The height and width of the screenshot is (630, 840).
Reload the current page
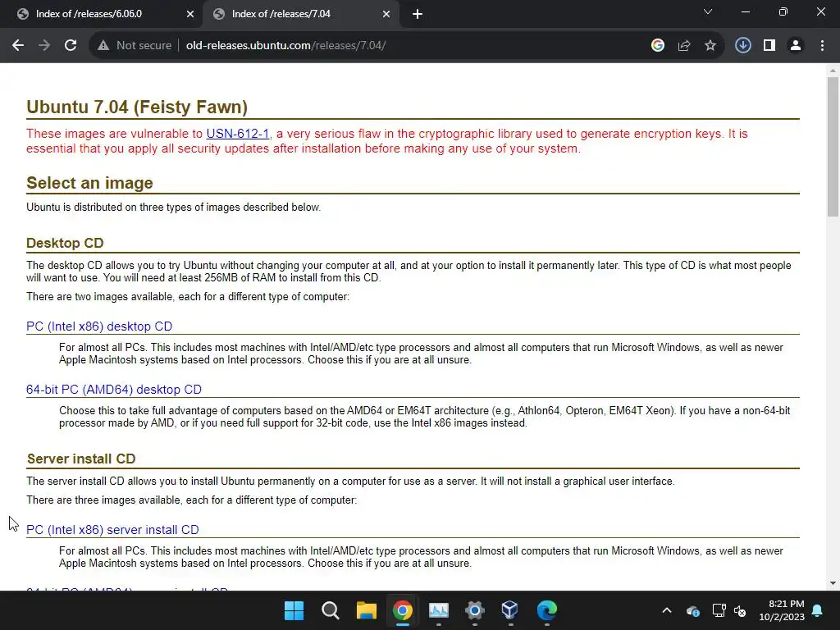point(71,46)
